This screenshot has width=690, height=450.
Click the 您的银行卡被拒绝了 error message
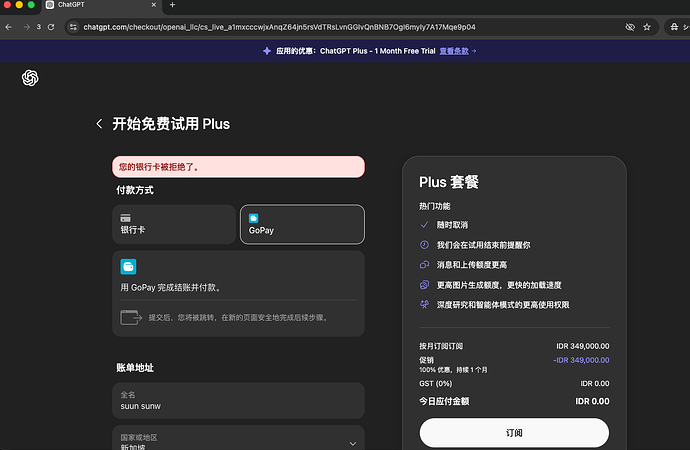pos(238,167)
